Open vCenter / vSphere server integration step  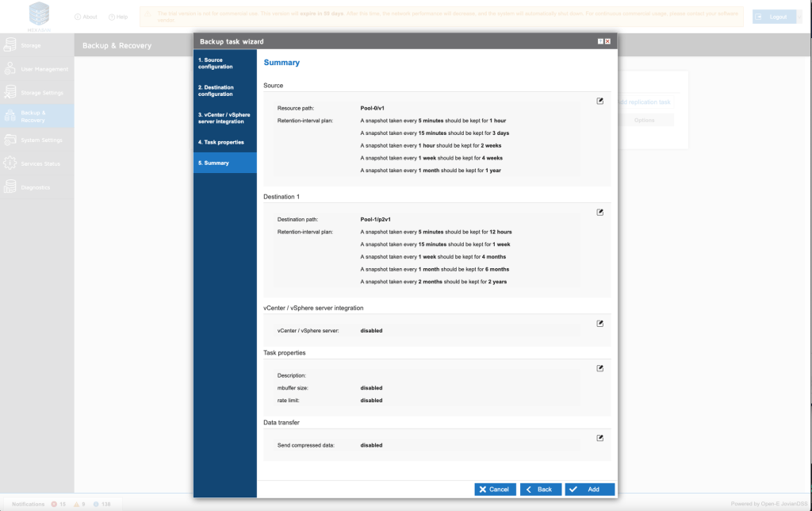225,118
